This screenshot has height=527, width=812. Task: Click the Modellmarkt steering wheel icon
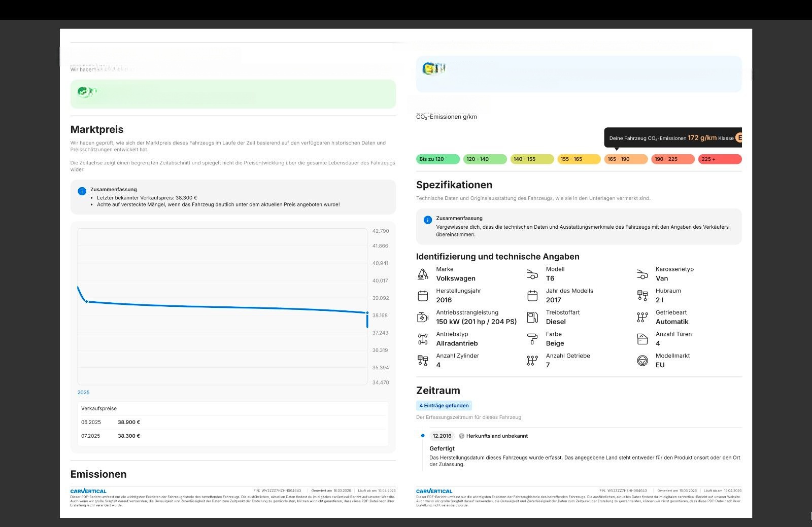coord(642,361)
